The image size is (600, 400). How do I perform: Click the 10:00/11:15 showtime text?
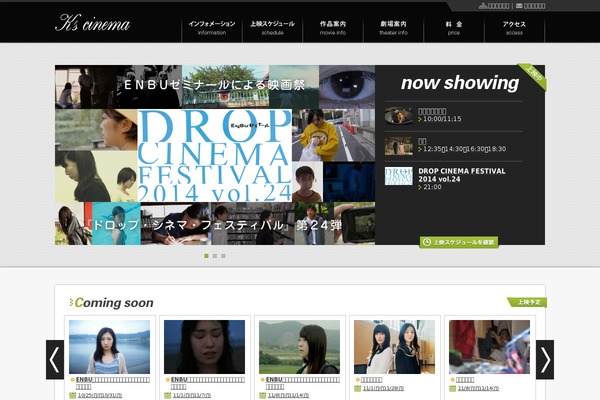pyautogui.click(x=442, y=119)
